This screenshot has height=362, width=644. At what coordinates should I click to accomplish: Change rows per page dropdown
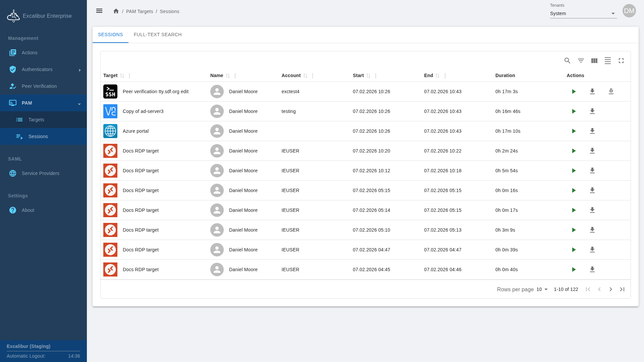(542, 289)
